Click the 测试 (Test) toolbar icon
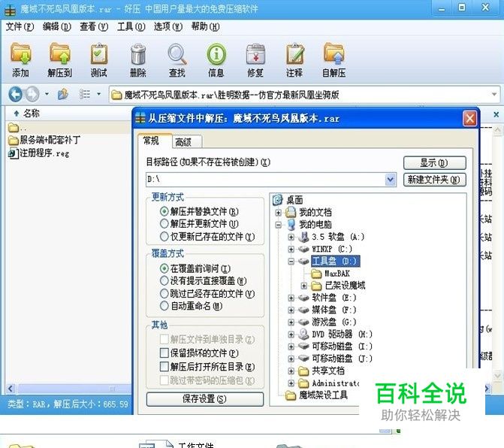The height and width of the screenshot is (448, 504). 98,60
